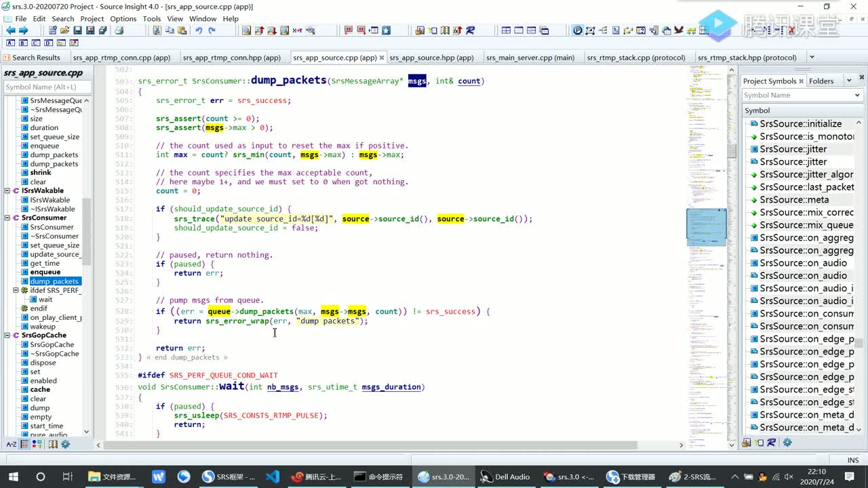
Task: Save the current file
Action: [78, 30]
